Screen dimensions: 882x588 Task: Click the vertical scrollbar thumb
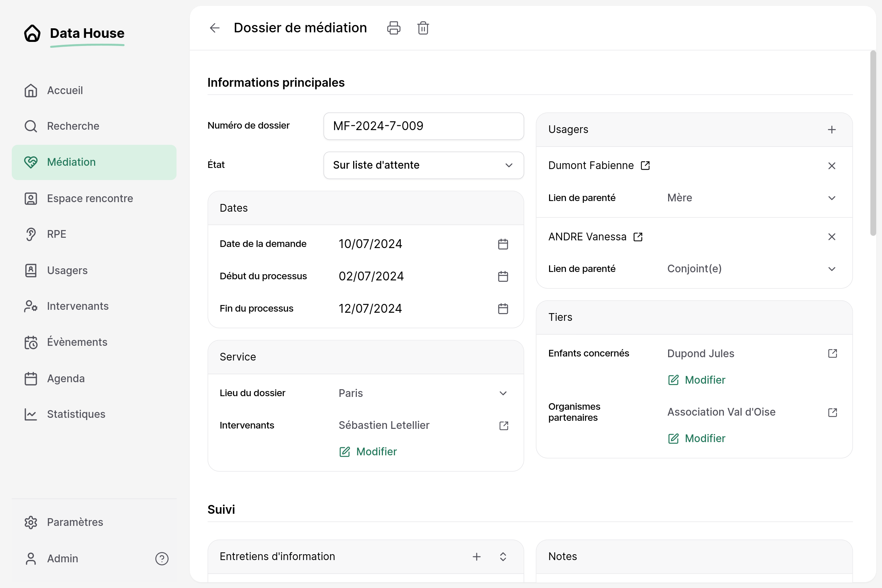(x=873, y=143)
